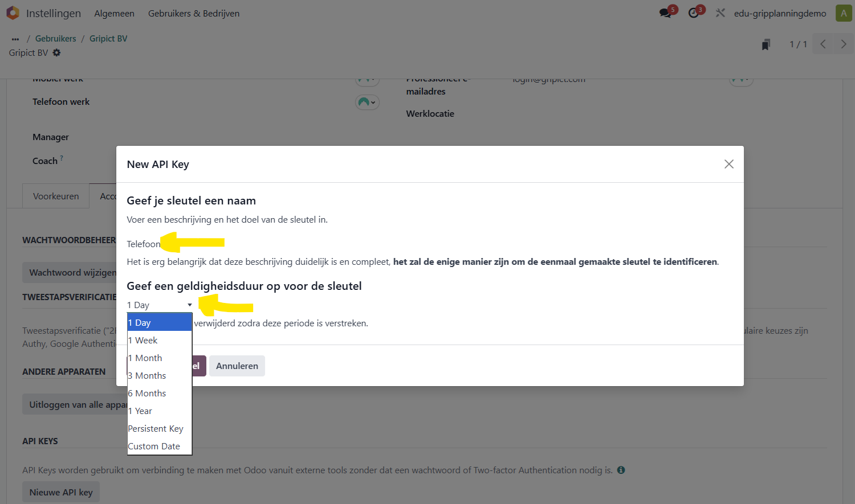Screen dimensions: 855x504
Task: Click the Odoo Instellingen app logo
Action: pos(13,13)
